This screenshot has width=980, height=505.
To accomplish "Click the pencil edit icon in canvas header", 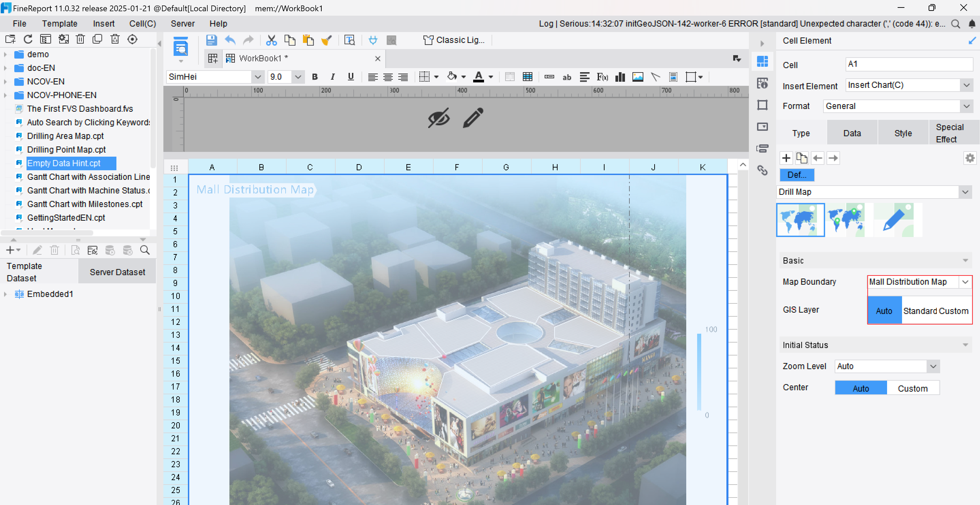I will pyautogui.click(x=473, y=117).
